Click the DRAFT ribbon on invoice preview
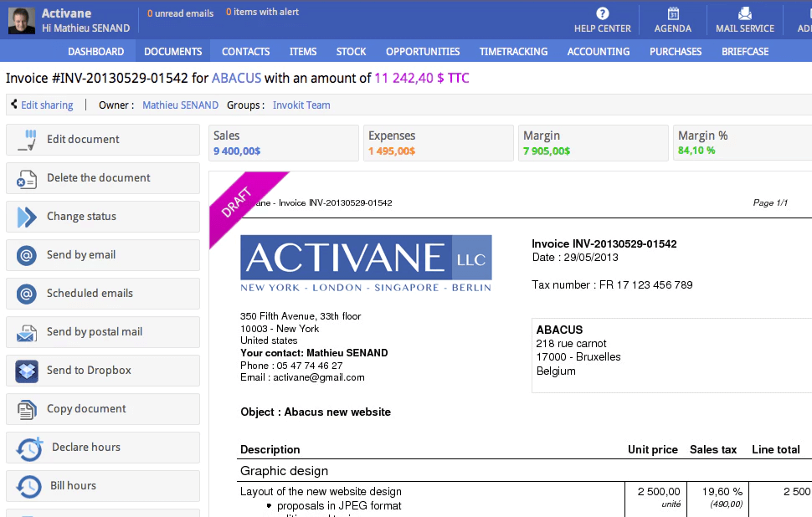This screenshot has width=812, height=517. click(237, 202)
